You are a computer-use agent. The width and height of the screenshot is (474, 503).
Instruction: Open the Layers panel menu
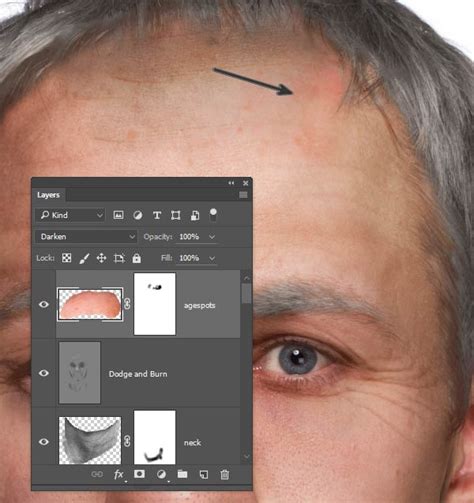click(x=243, y=195)
